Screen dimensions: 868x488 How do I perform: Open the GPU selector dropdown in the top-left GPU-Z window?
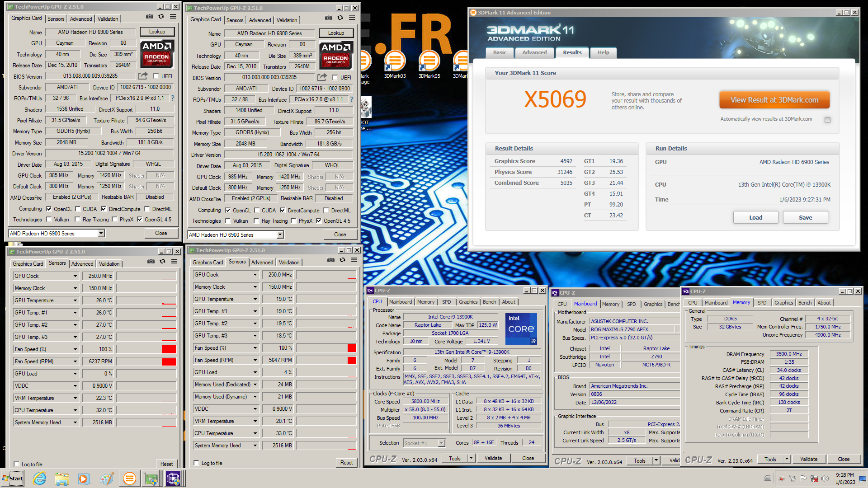(101, 234)
